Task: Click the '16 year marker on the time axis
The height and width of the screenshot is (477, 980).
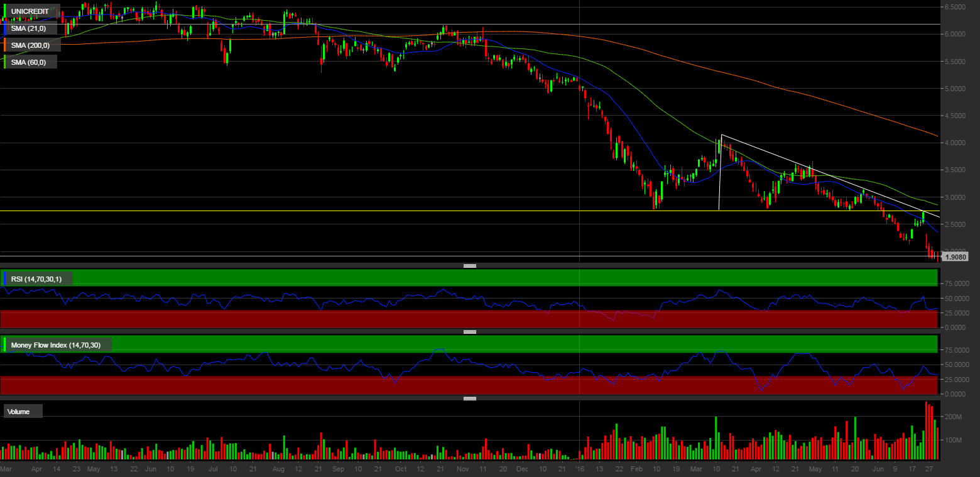Action: click(x=579, y=469)
